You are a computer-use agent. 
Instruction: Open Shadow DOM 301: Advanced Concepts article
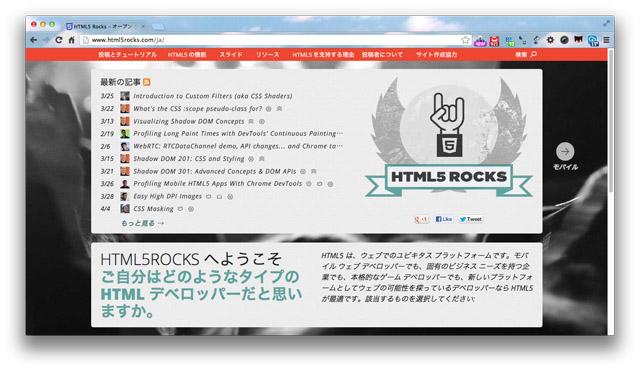click(x=215, y=171)
